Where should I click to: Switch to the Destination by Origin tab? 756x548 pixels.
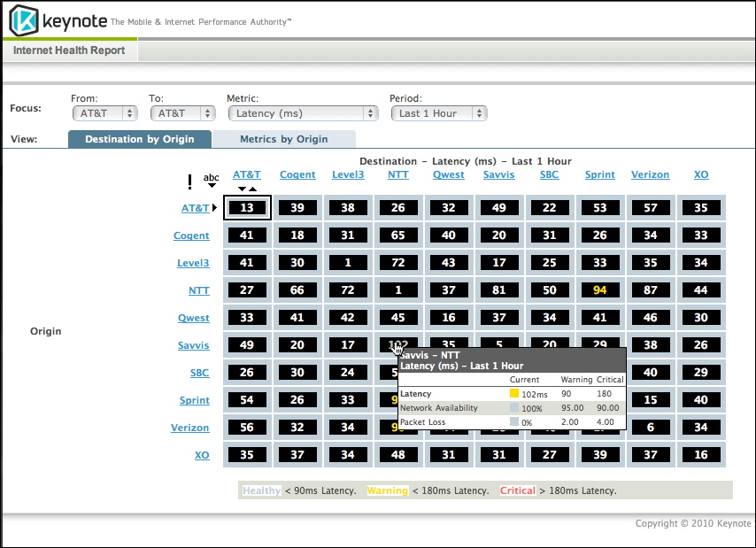tap(140, 139)
